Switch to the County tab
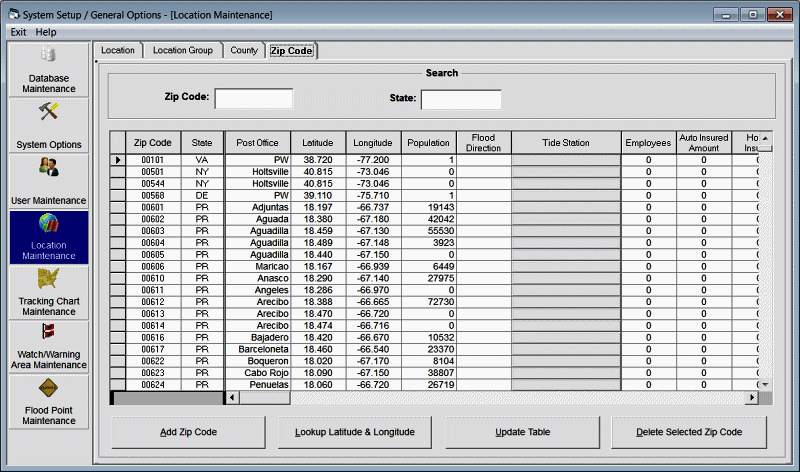The image size is (800, 472). click(x=243, y=50)
